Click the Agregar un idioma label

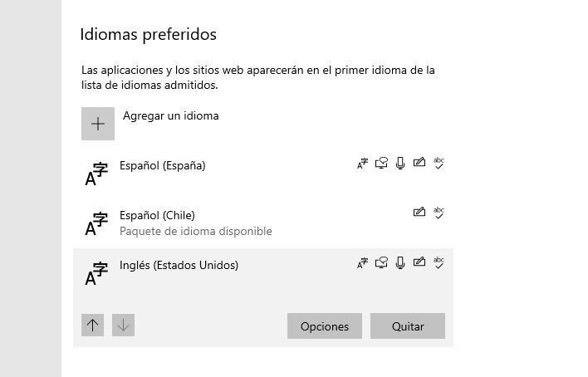click(170, 116)
